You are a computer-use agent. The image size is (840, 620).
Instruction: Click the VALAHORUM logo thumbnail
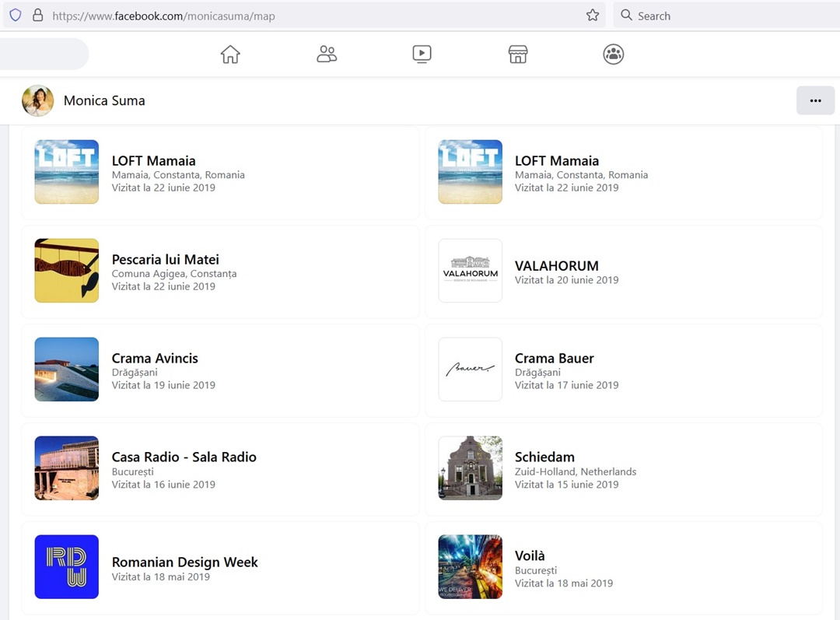[471, 271]
